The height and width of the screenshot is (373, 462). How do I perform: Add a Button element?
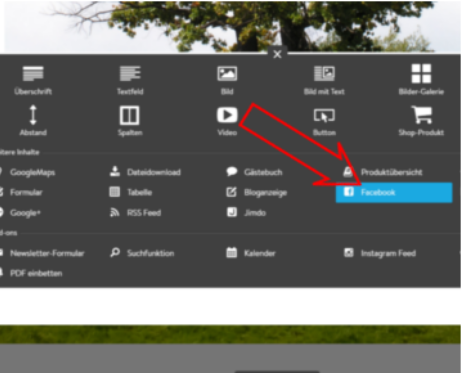pyautogui.click(x=324, y=122)
